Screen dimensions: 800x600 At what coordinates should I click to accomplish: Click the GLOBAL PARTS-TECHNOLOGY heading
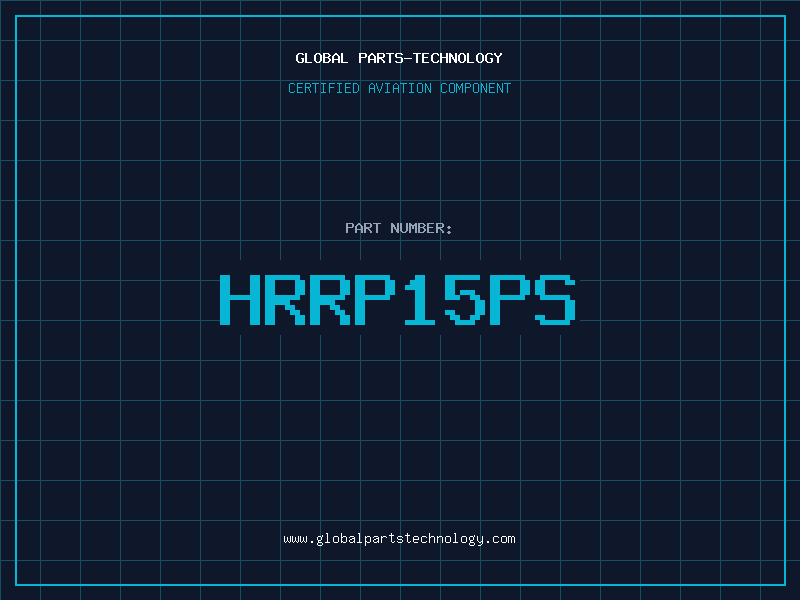click(399, 58)
